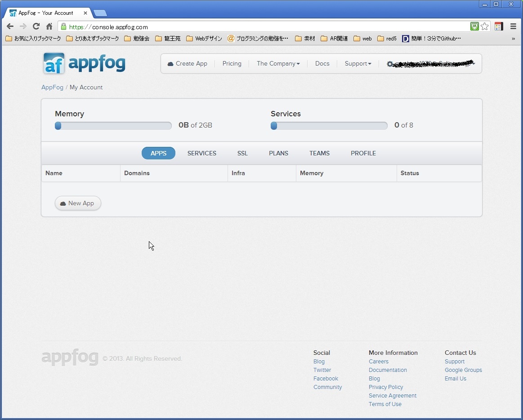523x420 pixels.
Task: Open the AR関連 bookmark folder
Action: [334, 39]
